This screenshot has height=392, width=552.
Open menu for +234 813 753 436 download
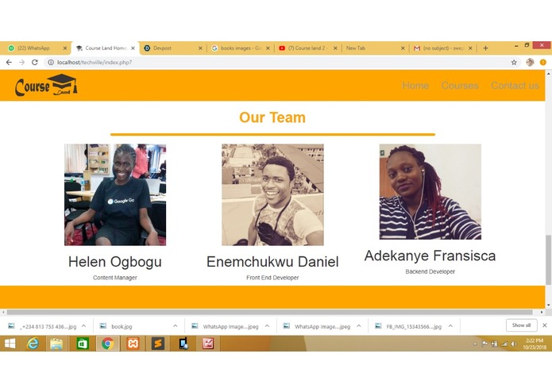(x=83, y=326)
